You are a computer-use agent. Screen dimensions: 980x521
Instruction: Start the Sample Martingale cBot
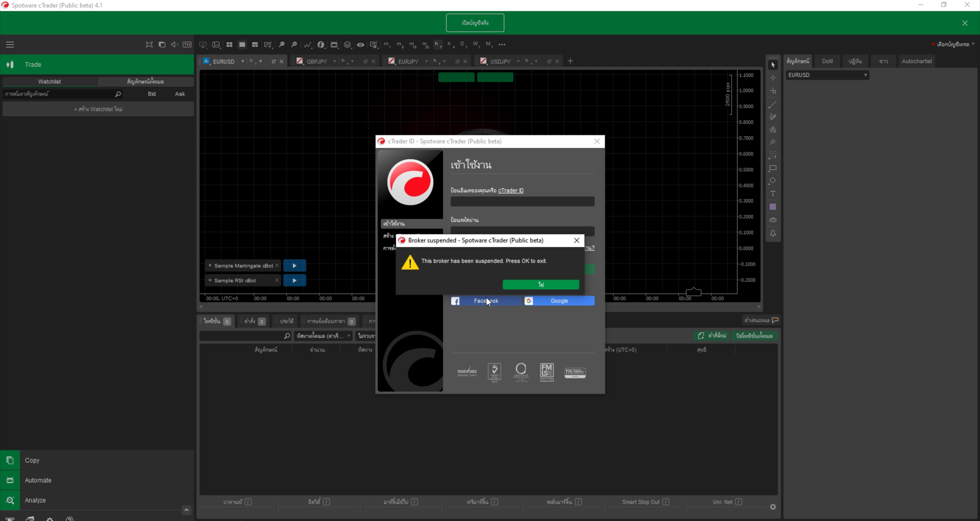point(294,266)
